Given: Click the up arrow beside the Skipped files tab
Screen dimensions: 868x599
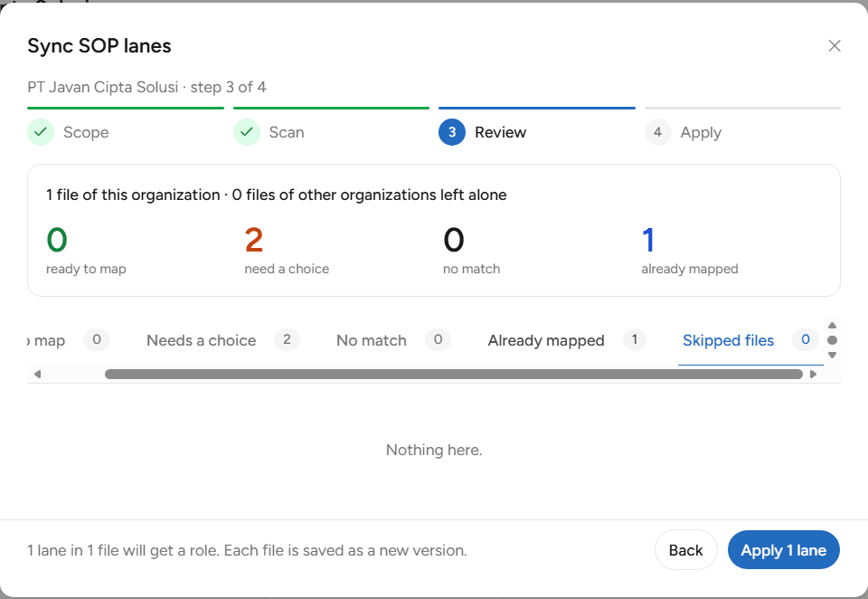Looking at the screenshot, I should [x=832, y=325].
